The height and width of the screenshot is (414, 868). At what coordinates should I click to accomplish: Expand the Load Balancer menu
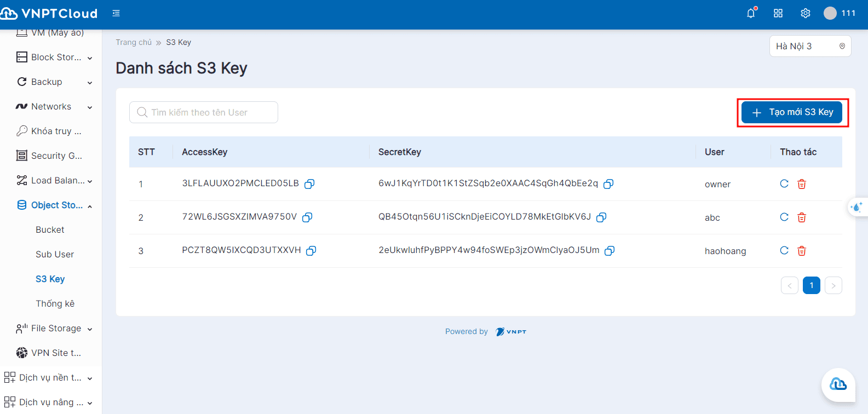coord(55,180)
